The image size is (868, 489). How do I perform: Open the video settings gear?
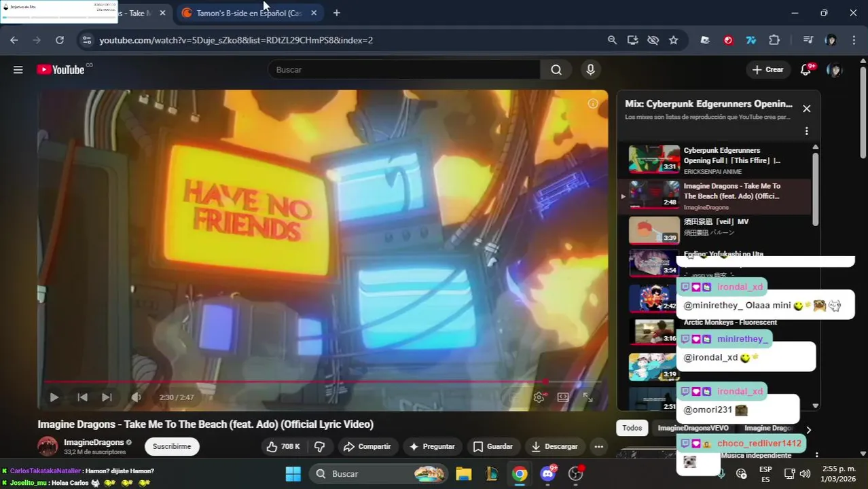(539, 397)
